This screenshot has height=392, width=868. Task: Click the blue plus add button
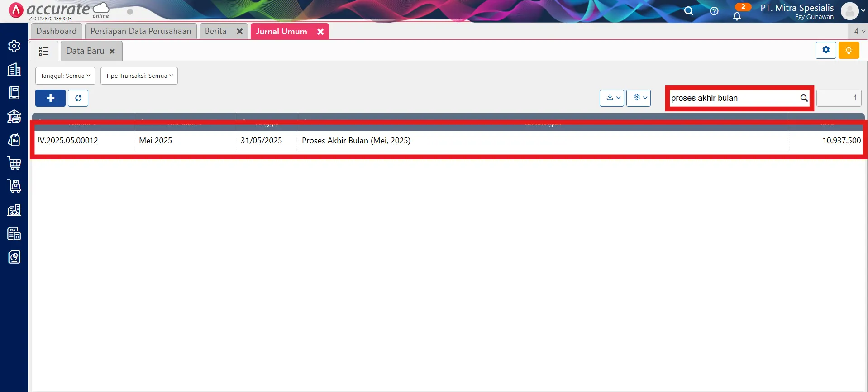(50, 98)
